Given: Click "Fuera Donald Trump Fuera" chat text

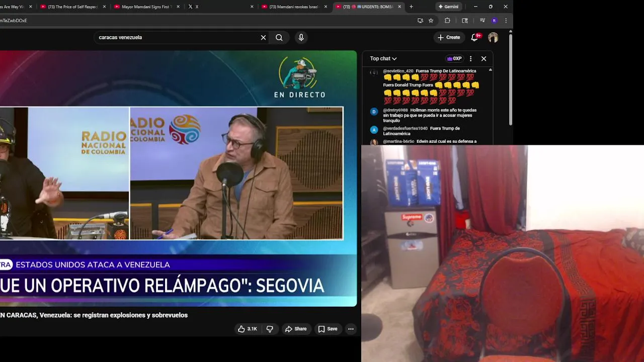Looking at the screenshot, I should click(408, 85).
